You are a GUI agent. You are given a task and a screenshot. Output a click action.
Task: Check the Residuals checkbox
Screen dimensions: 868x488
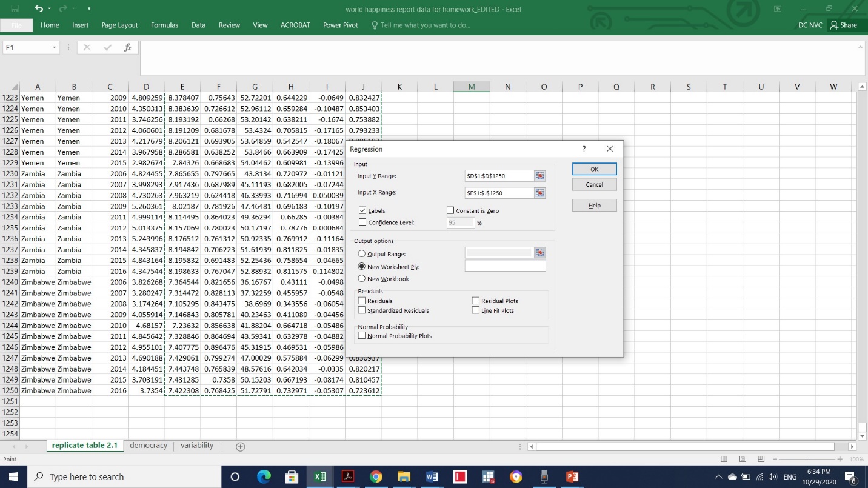(362, 301)
